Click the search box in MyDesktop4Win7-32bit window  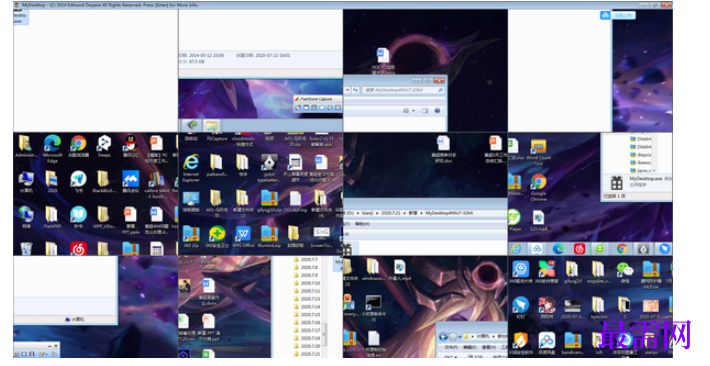coord(403,90)
